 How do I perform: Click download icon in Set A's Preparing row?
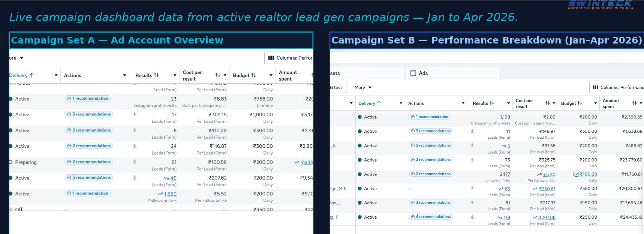click(x=135, y=162)
